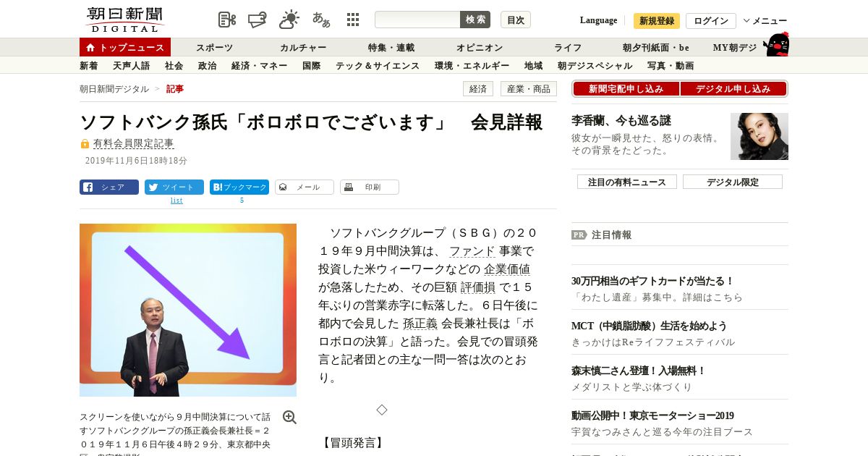The image size is (868, 456).
Task: Click the home icon in トップニュース tab
Action: point(90,48)
